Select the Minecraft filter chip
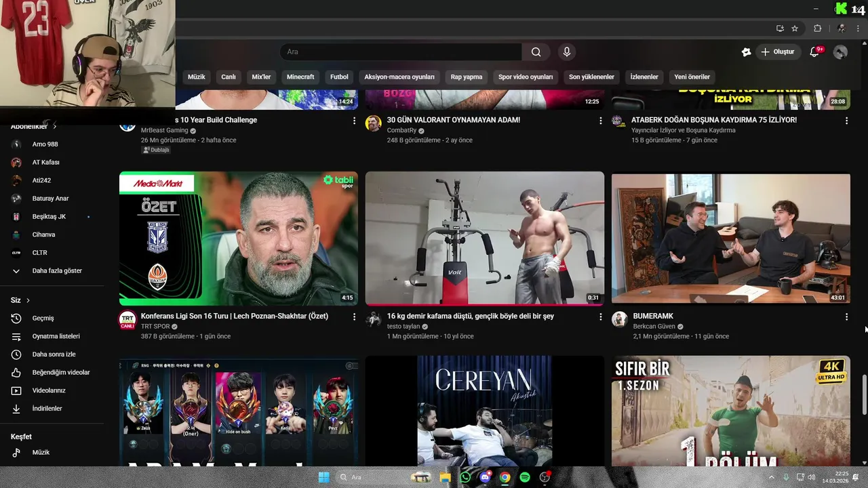The image size is (868, 488). [300, 77]
